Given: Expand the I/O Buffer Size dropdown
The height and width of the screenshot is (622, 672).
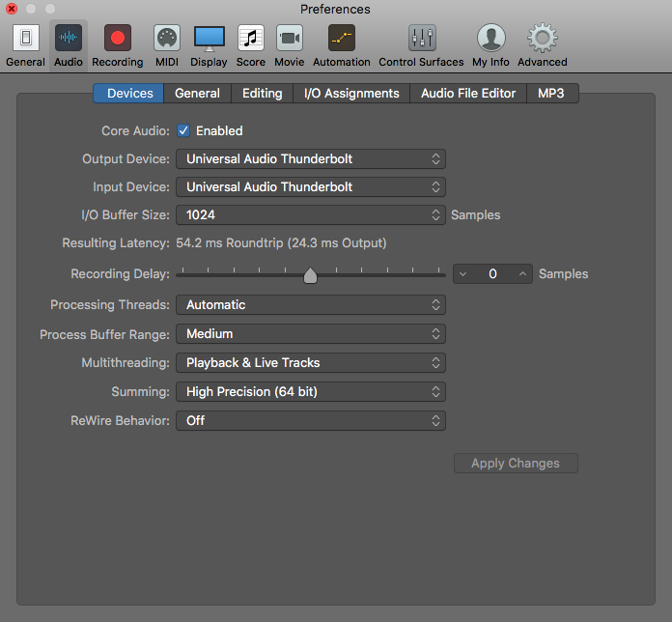Looking at the screenshot, I should [310, 215].
